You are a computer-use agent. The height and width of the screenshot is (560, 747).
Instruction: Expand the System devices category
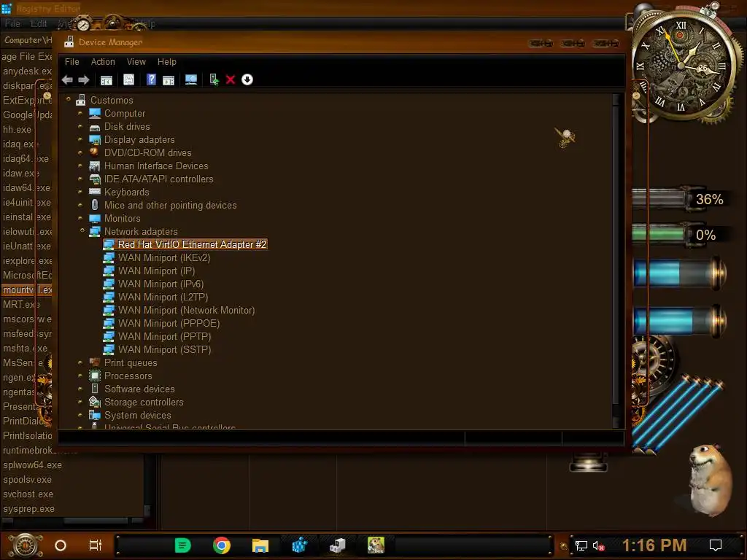pyautogui.click(x=80, y=415)
